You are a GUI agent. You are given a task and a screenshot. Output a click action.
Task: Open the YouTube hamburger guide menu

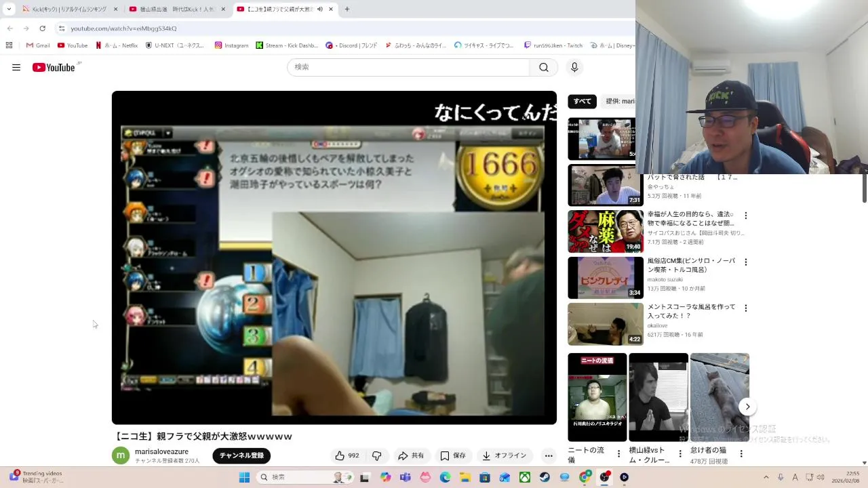(x=16, y=67)
